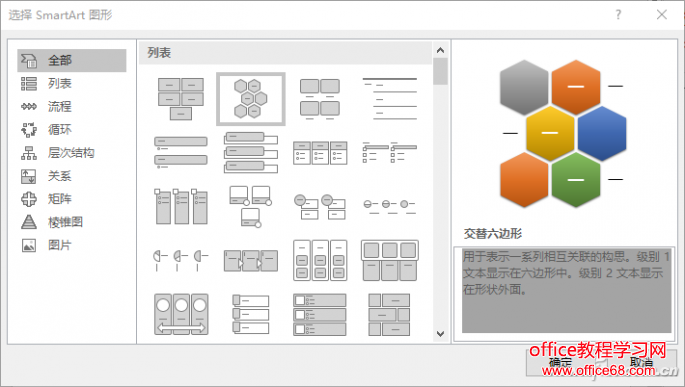The width and height of the screenshot is (685, 387).
Task: Select the Lined List layout icon
Action: pyautogui.click(x=390, y=99)
